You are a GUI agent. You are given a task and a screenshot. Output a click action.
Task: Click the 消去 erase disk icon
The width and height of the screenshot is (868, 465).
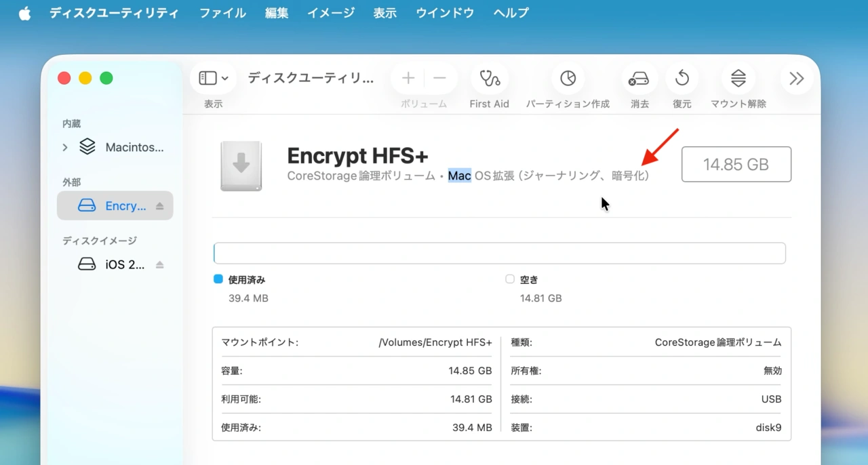point(639,79)
